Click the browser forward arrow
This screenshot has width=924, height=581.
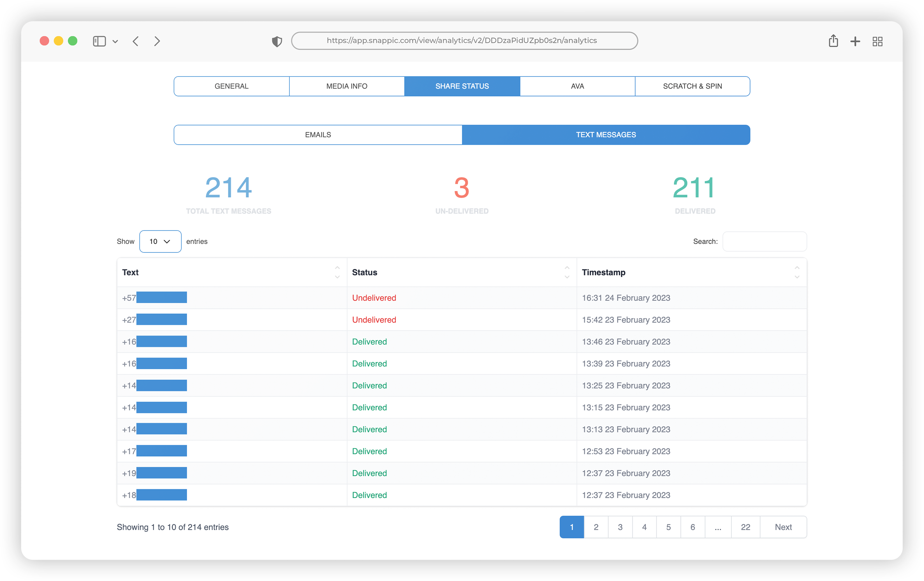(x=157, y=41)
